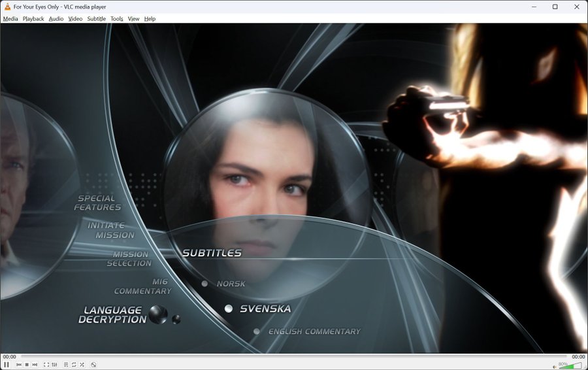This screenshot has width=588, height=370.
Task: Toggle loop repeat mode
Action: 74,364
